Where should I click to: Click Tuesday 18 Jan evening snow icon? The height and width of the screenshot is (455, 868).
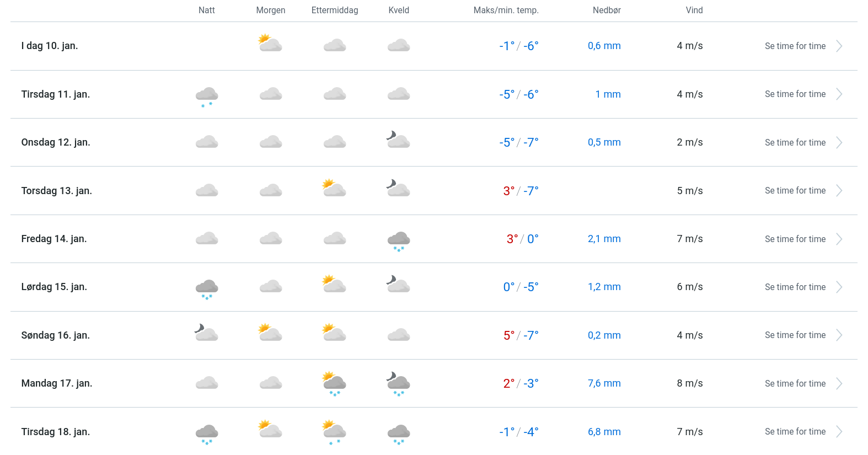pos(399,433)
